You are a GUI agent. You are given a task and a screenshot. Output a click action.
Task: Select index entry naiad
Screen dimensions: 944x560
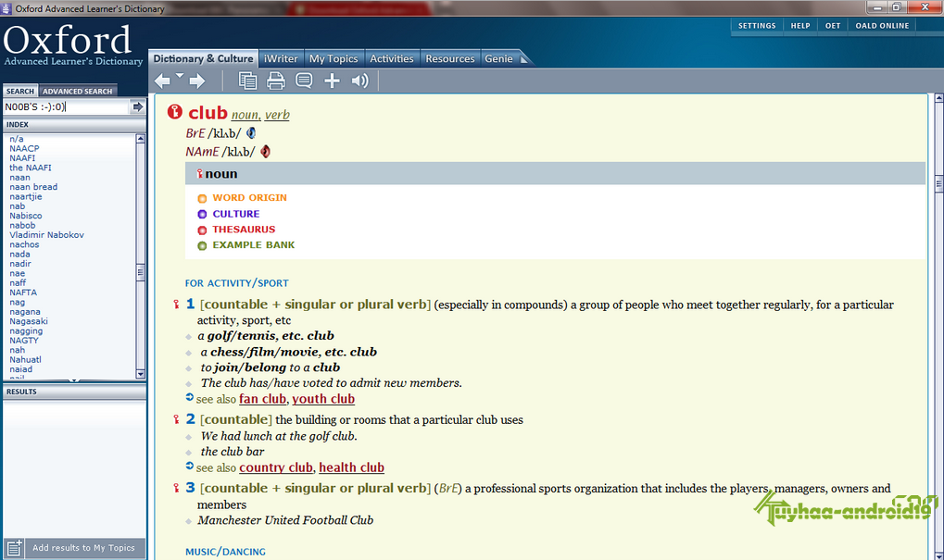click(21, 370)
